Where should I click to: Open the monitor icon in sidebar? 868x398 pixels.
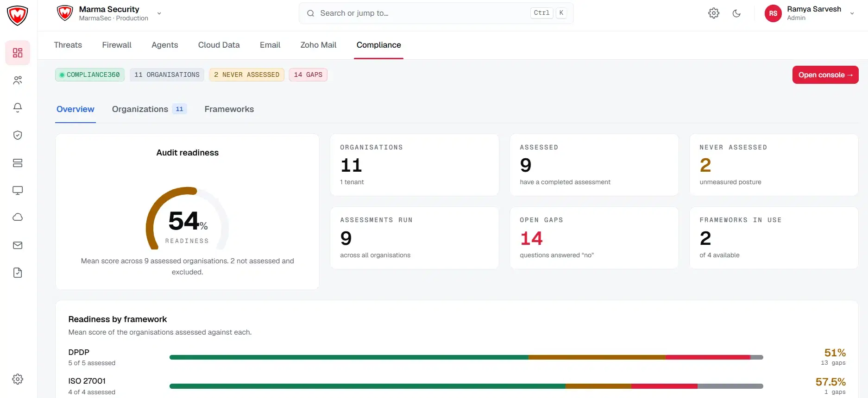[x=18, y=190]
